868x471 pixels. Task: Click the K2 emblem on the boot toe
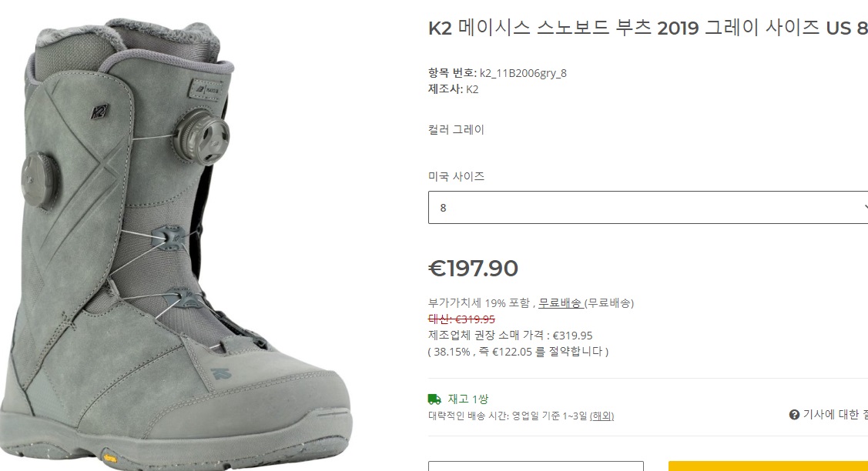(x=221, y=373)
